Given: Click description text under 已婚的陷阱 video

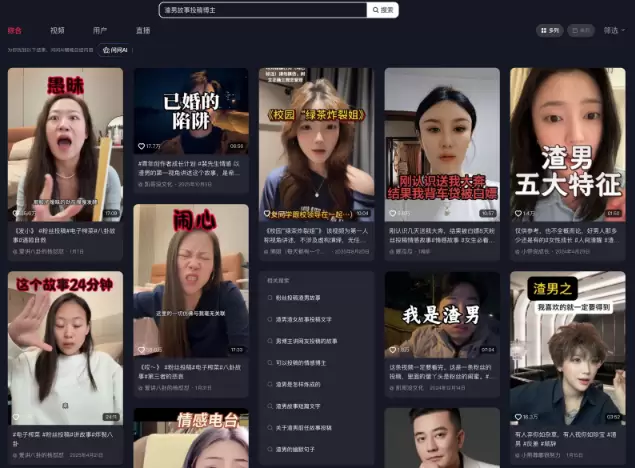Looking at the screenshot, I should [x=190, y=168].
